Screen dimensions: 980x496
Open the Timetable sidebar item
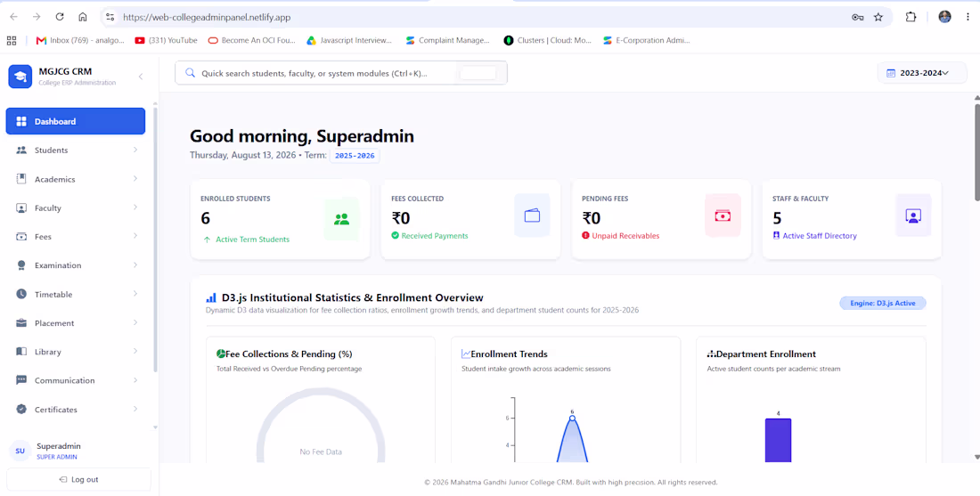[x=76, y=294]
